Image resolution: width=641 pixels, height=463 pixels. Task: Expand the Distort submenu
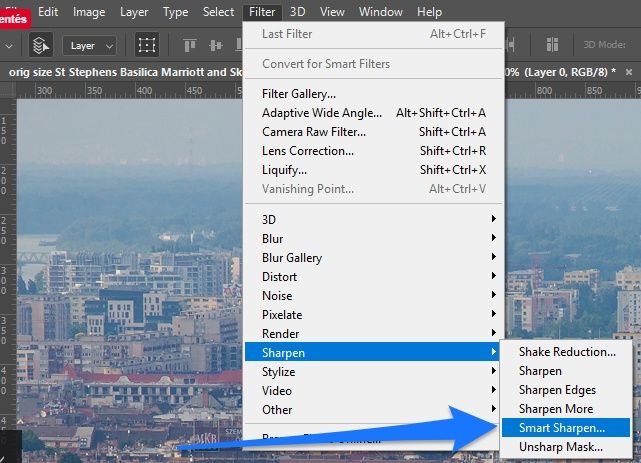tap(372, 277)
